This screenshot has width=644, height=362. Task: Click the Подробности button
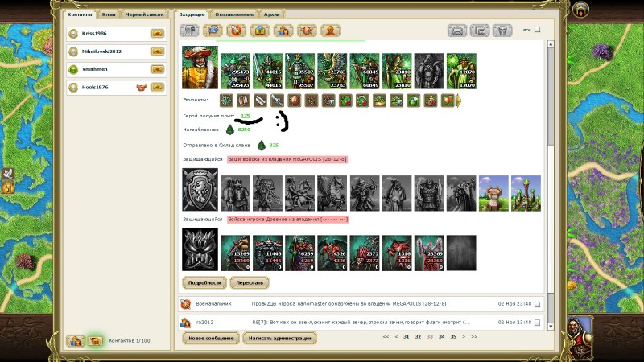click(204, 283)
